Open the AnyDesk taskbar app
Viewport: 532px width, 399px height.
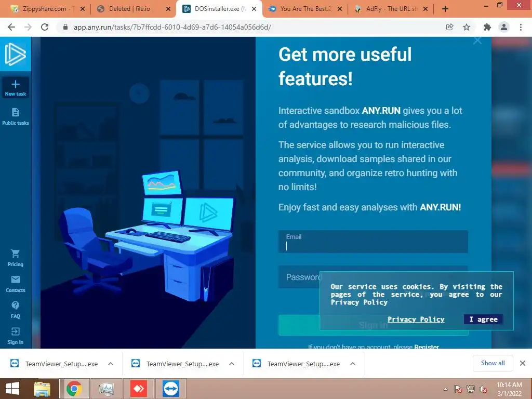[x=138, y=389]
